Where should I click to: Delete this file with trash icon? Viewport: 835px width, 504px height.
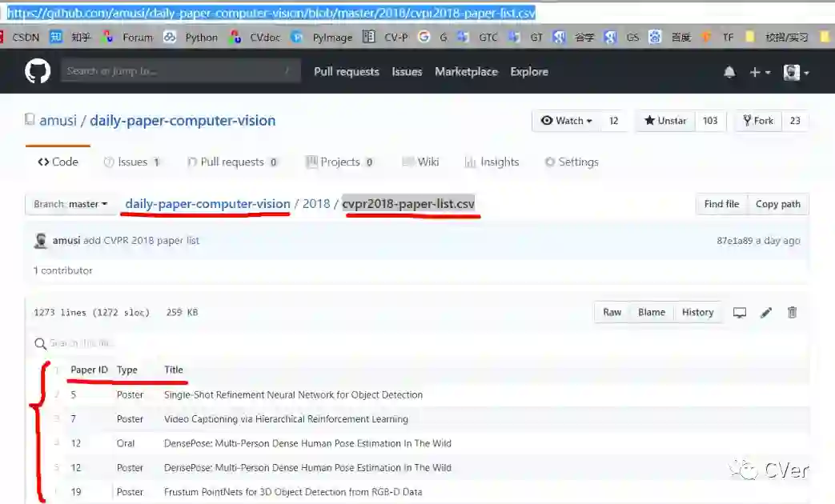pos(792,313)
